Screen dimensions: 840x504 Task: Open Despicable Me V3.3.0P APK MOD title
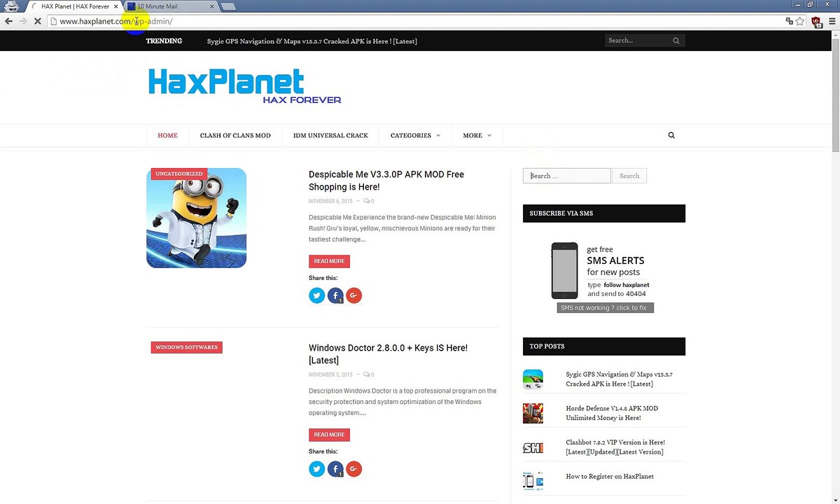(386, 181)
